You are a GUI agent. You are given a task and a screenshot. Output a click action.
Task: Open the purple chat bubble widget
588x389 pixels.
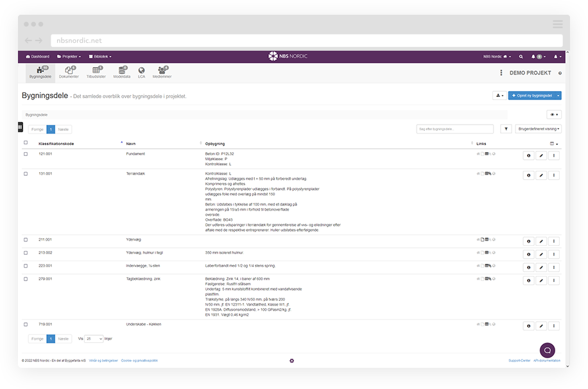pyautogui.click(x=548, y=350)
